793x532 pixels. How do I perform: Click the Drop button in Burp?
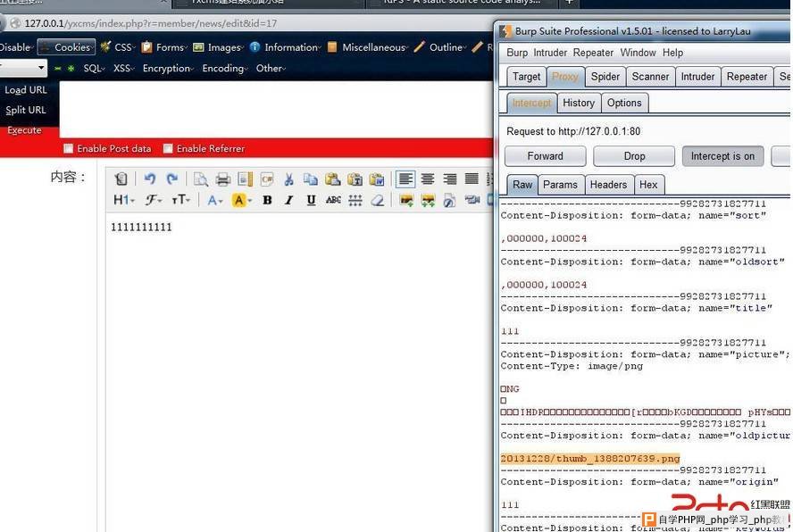coord(634,156)
